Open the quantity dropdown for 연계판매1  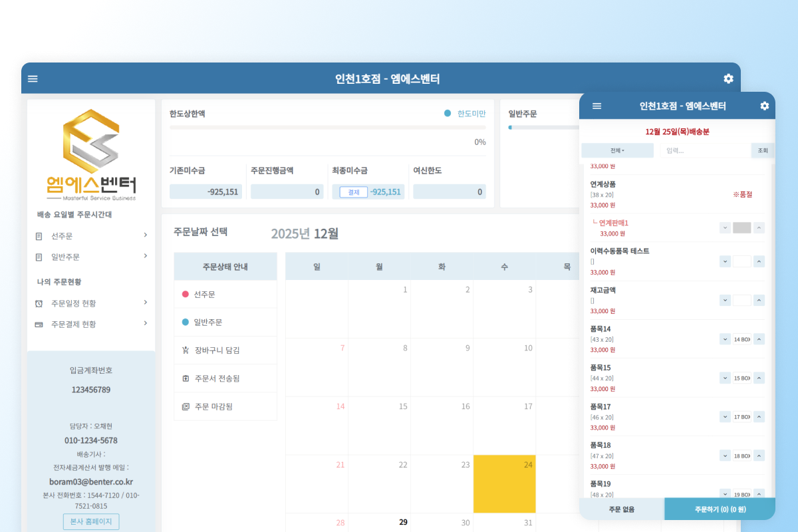tap(725, 226)
